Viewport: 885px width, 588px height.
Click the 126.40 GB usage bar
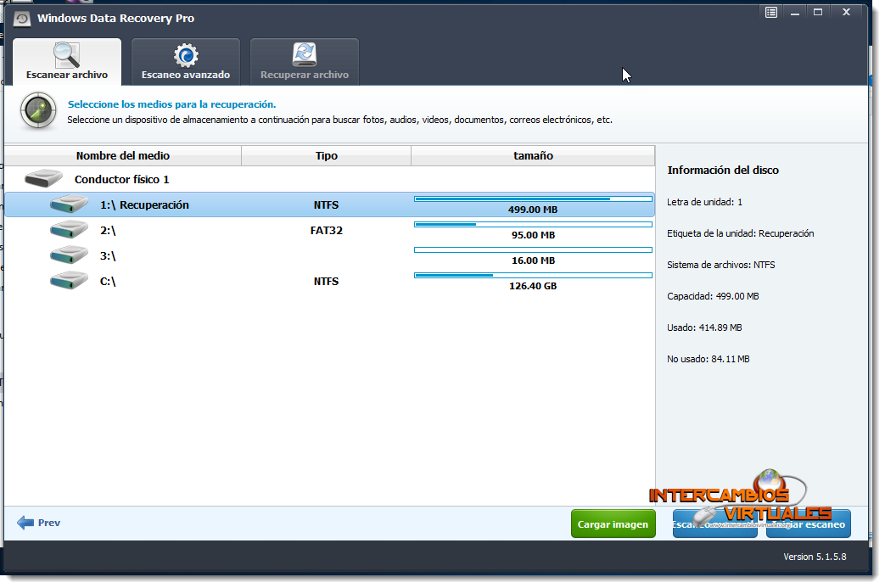tap(533, 275)
